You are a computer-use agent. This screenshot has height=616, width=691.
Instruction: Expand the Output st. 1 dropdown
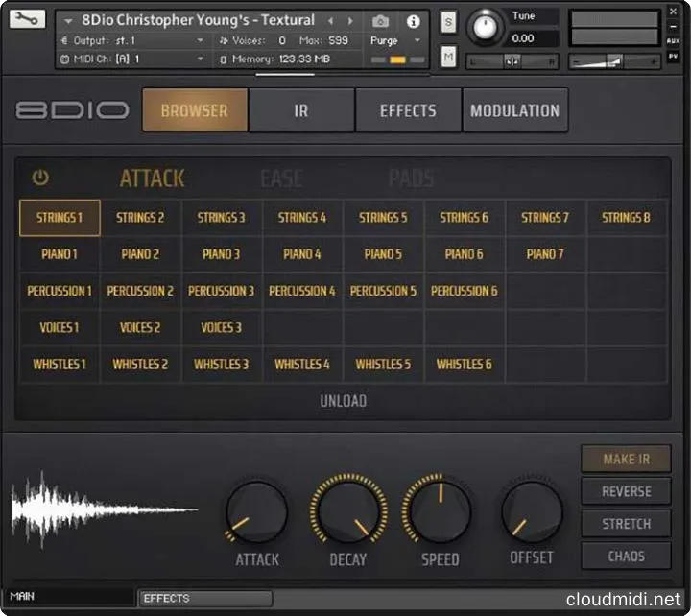[x=200, y=40]
